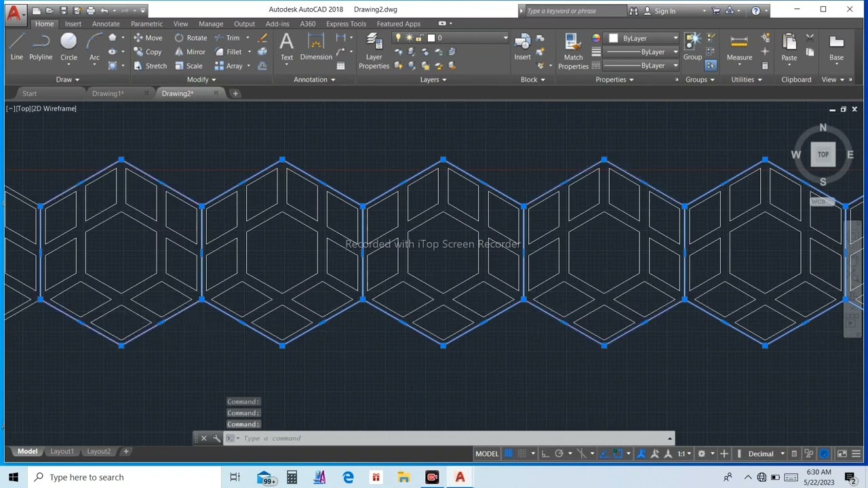
Task: Expand the Layers panel dropdown
Action: [433, 79]
